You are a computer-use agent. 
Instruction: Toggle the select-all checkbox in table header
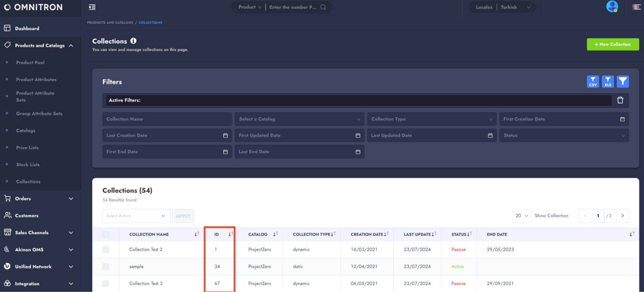[106, 235]
